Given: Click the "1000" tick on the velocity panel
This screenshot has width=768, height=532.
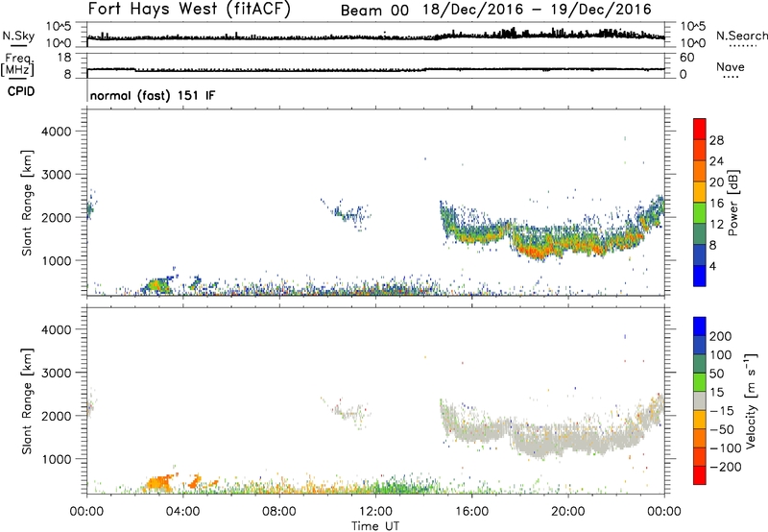Looking at the screenshot, I should click(56, 459).
